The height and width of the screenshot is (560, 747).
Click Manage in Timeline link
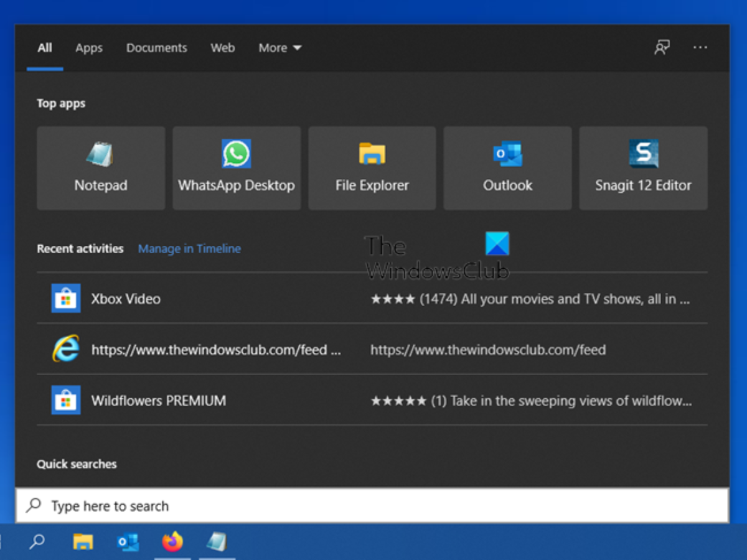pos(189,249)
